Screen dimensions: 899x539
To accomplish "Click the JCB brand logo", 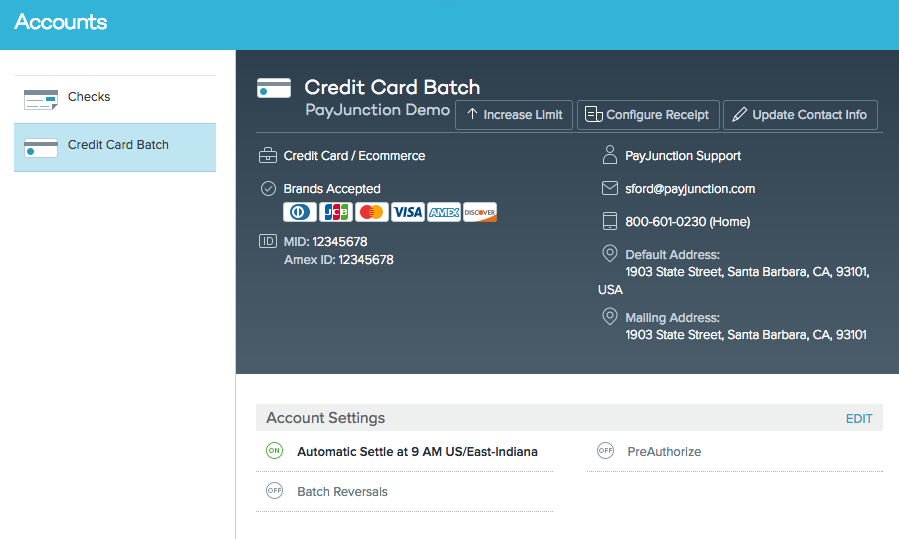I will (336, 212).
